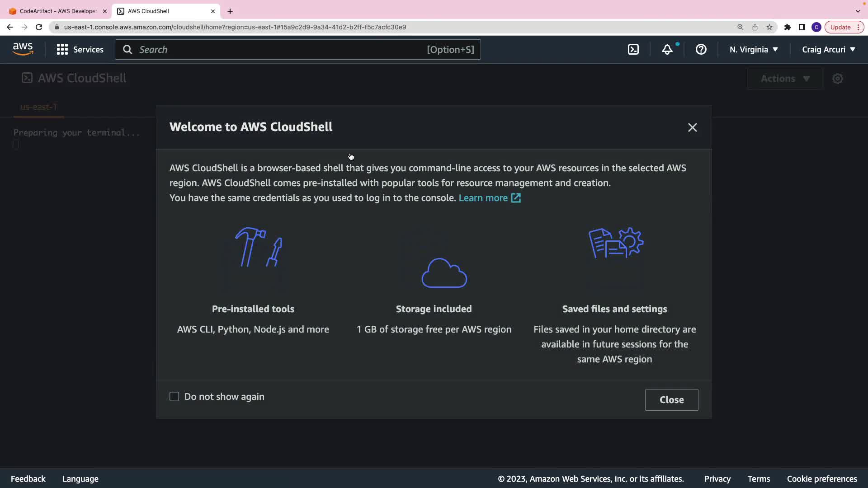Click the AWS logo home icon
This screenshot has width=868, height=488.
pyautogui.click(x=23, y=49)
